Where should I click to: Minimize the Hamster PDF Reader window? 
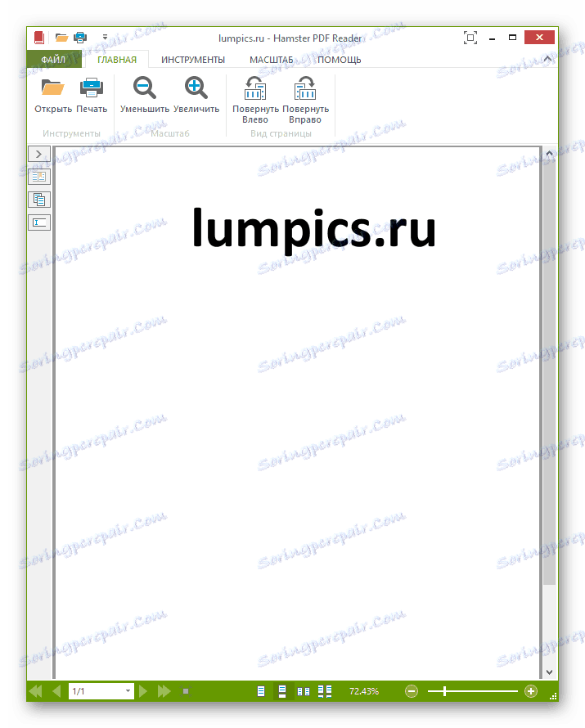[493, 38]
